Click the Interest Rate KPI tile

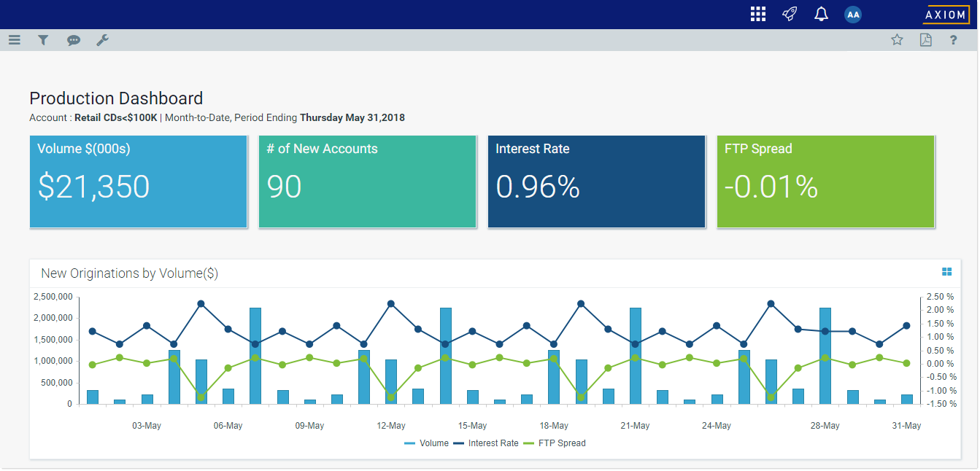coord(596,182)
